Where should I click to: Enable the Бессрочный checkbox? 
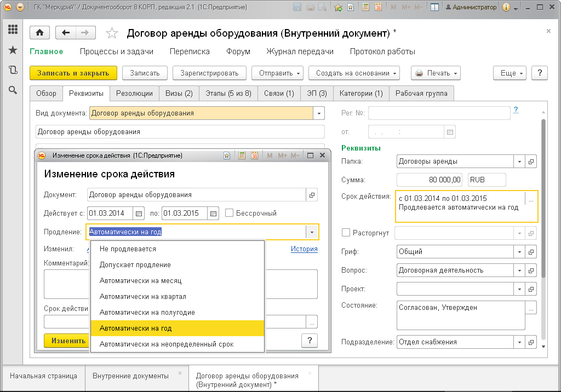coord(230,213)
